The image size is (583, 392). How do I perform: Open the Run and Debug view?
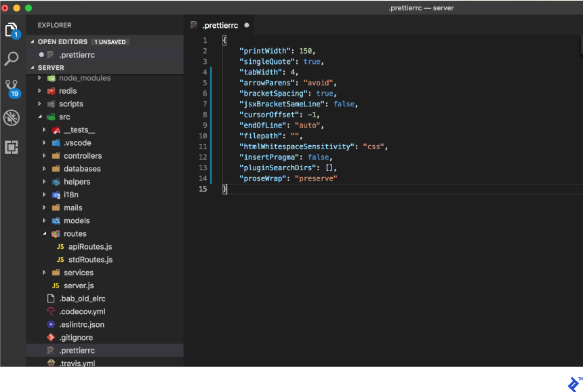click(11, 117)
